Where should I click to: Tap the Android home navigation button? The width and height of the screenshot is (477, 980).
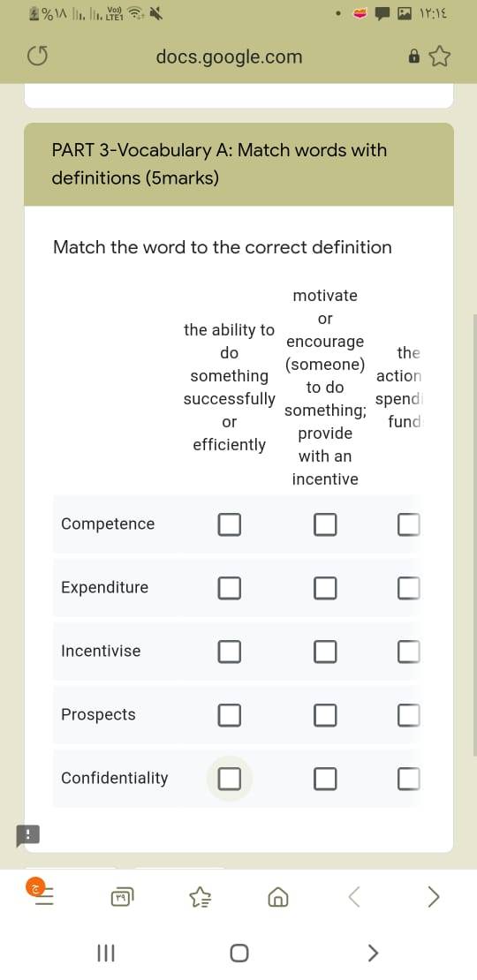tap(238, 954)
